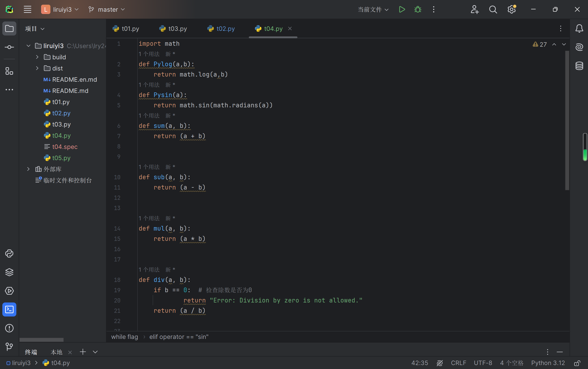
Task: Click the editor vertical scrollbar
Action: [x=567, y=120]
